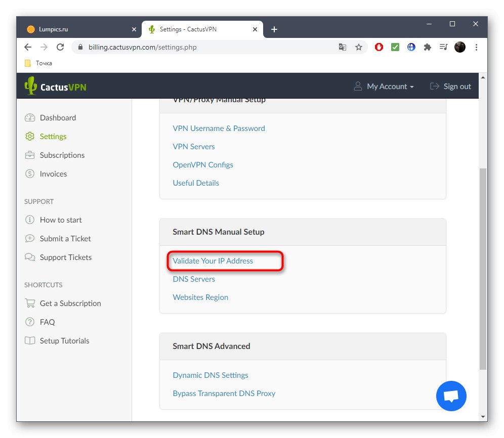This screenshot has height=438, width=504.
Task: Go to Dashboard in the sidebar
Action: click(58, 118)
